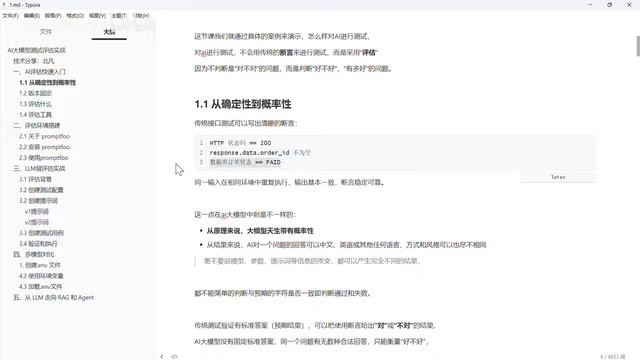Go to outline heading AI大模型测试评估实战
Screen dimensions: 640x360
pyautogui.click(x=36, y=50)
